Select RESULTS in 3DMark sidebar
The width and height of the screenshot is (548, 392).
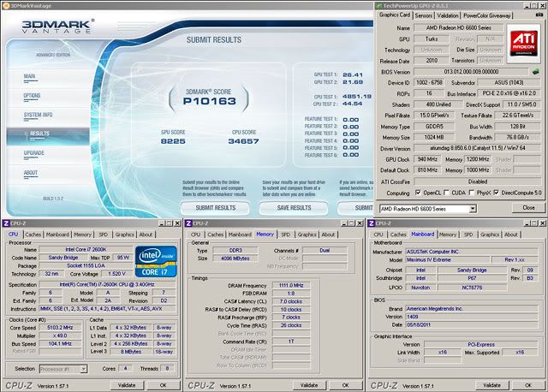[48, 135]
